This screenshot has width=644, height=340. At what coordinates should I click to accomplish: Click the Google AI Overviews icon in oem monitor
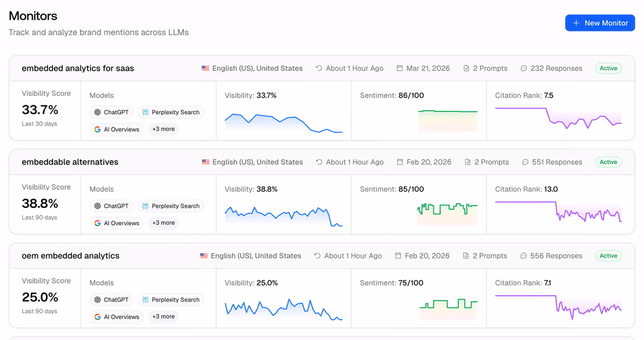click(97, 317)
